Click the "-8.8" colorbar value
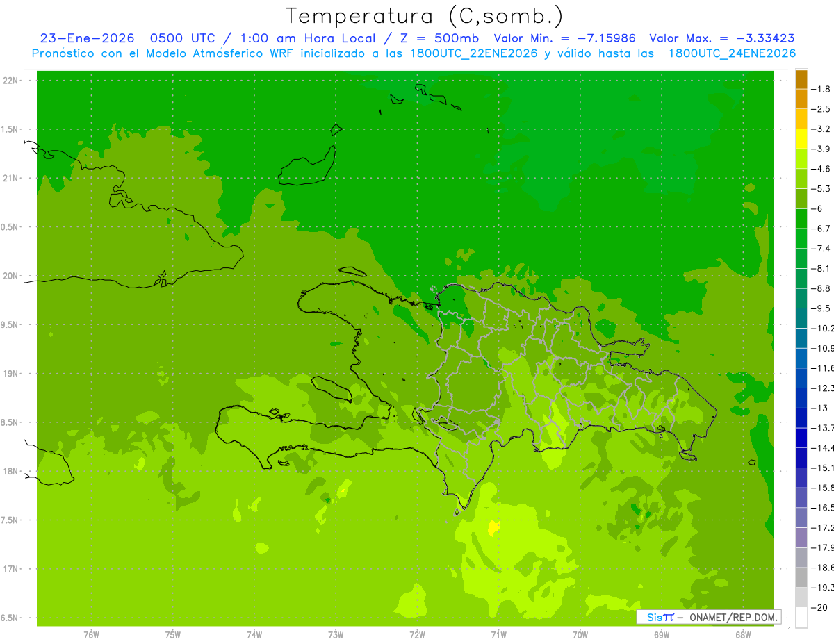The height and width of the screenshot is (644, 834). pyautogui.click(x=821, y=288)
